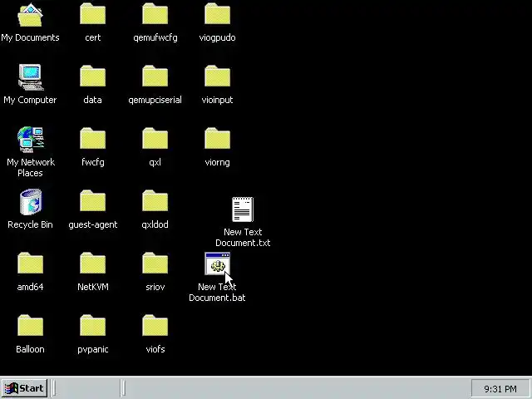Select the qxl folder
Screen dimensions: 532x399
[155, 139]
